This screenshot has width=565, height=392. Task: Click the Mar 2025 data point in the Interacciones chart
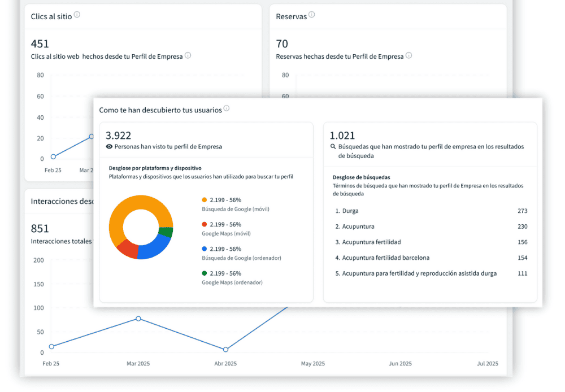coord(138,319)
